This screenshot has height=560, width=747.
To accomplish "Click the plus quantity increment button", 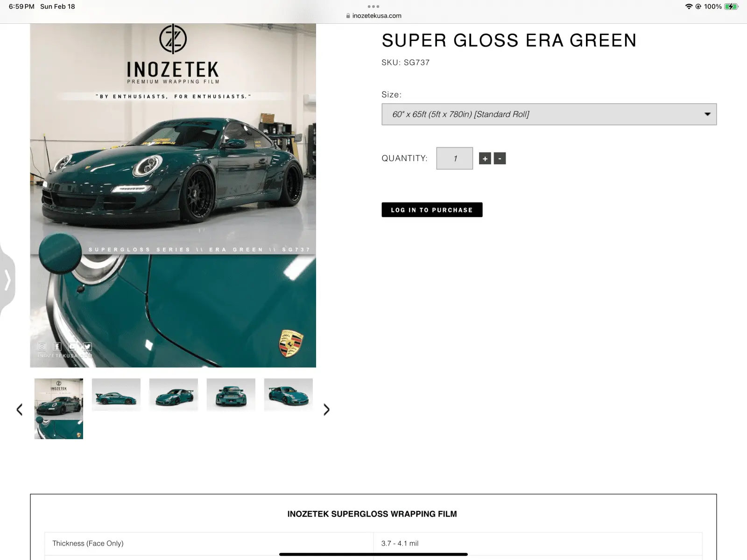I will click(485, 159).
